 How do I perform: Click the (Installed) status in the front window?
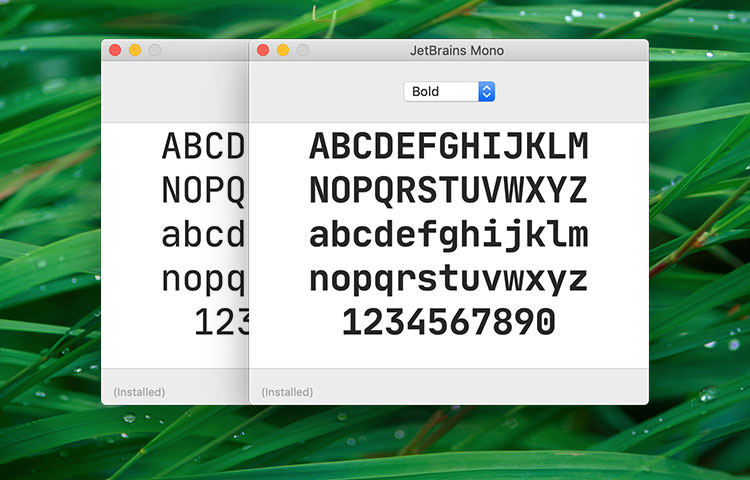287,392
